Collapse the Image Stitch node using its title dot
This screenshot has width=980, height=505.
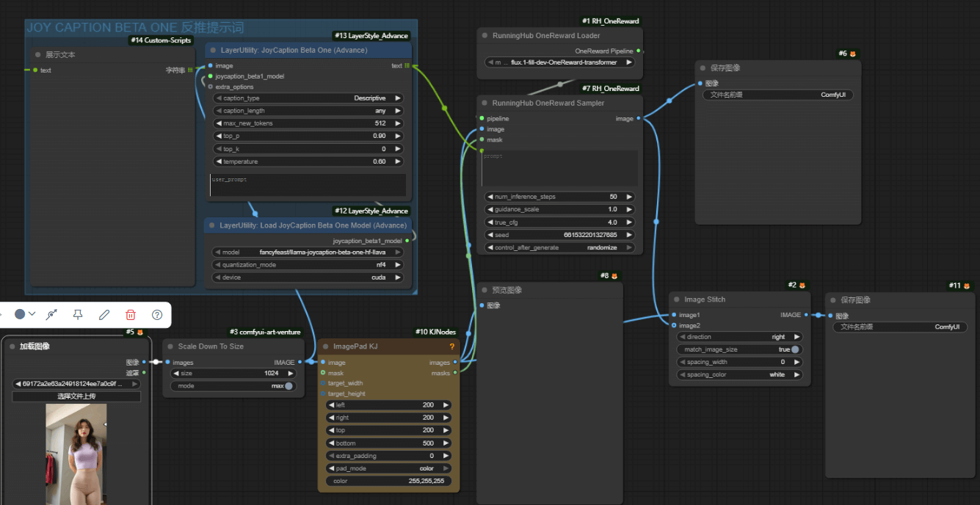coord(677,299)
